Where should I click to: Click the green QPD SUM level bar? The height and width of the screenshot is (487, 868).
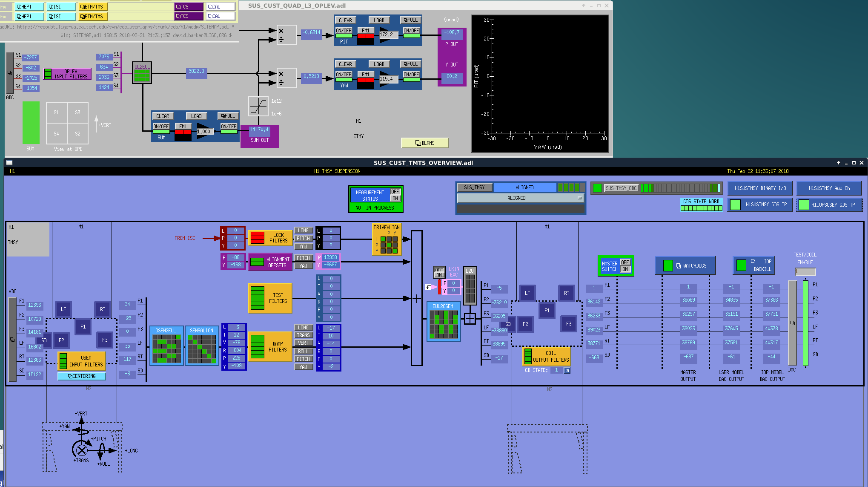coord(31,123)
